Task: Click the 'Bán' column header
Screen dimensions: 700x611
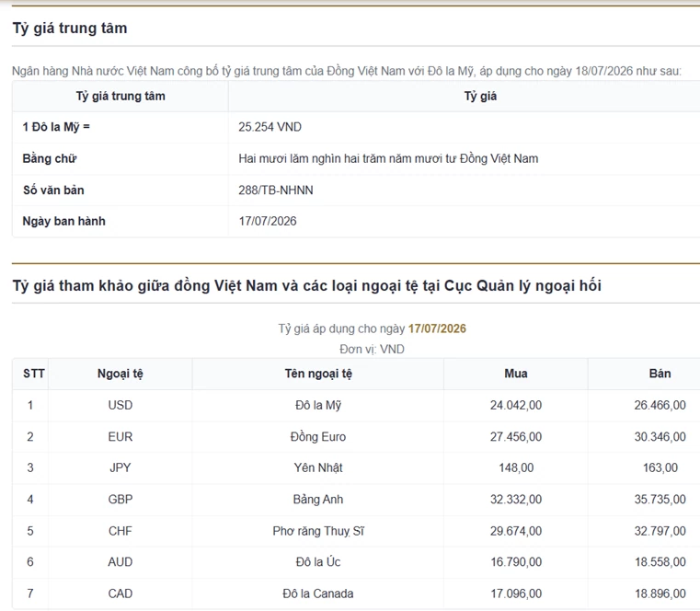Action: coord(660,374)
